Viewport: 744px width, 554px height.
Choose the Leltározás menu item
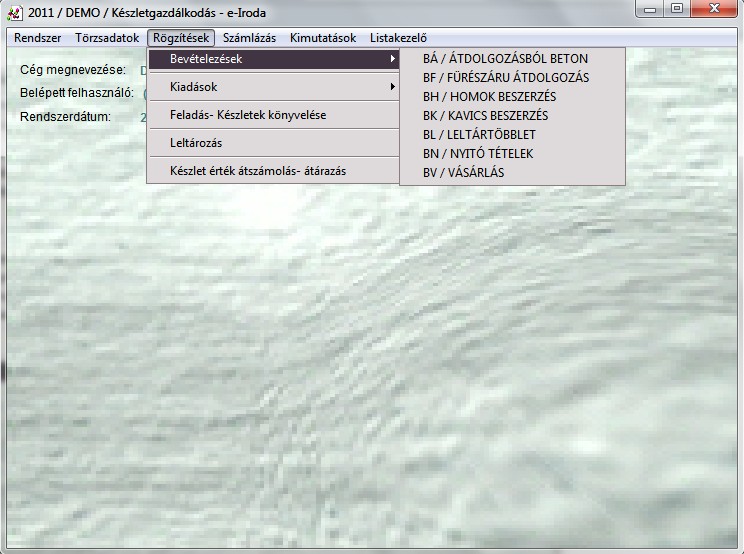pyautogui.click(x=196, y=143)
